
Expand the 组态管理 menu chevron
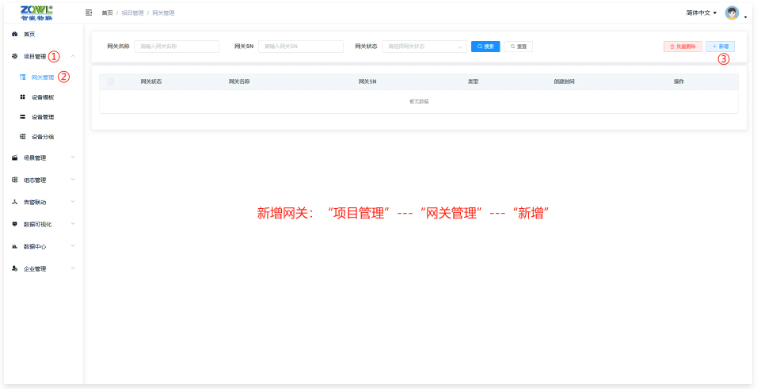[73, 179]
